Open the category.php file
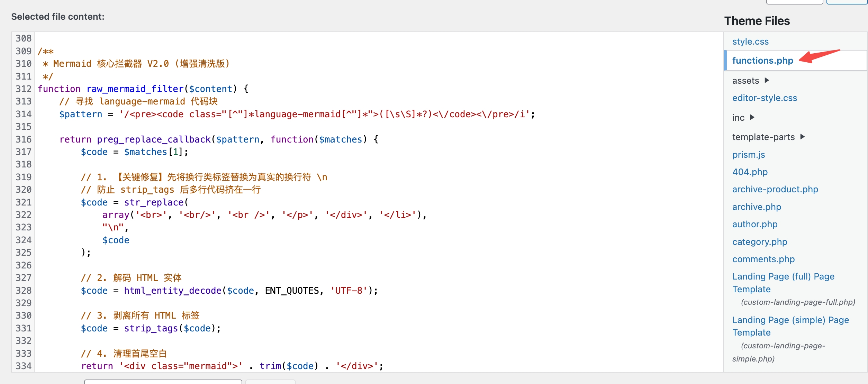Screen dimensions: 868x384 tap(759, 242)
